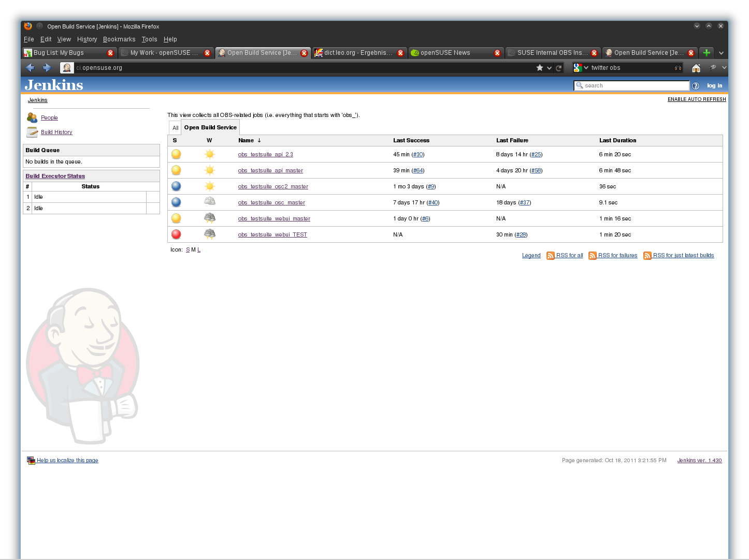The height and width of the screenshot is (560, 749).
Task: Open the search engine selector dropdown
Action: pyautogui.click(x=581, y=68)
